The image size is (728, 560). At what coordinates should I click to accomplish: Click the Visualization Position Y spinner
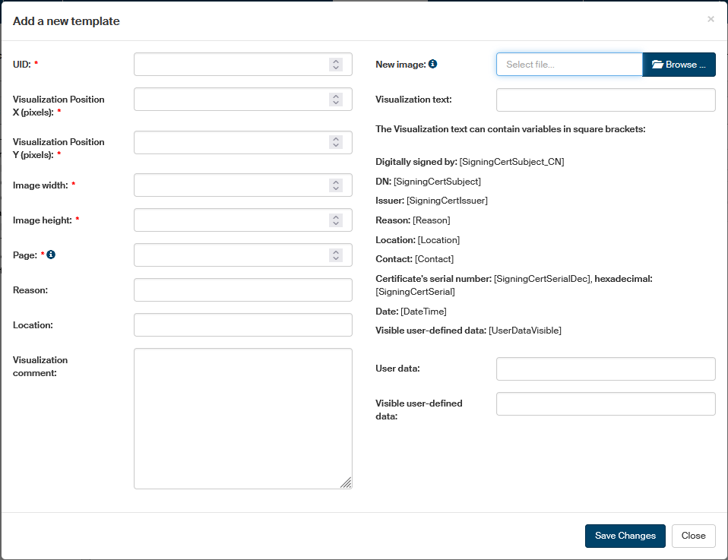(336, 142)
